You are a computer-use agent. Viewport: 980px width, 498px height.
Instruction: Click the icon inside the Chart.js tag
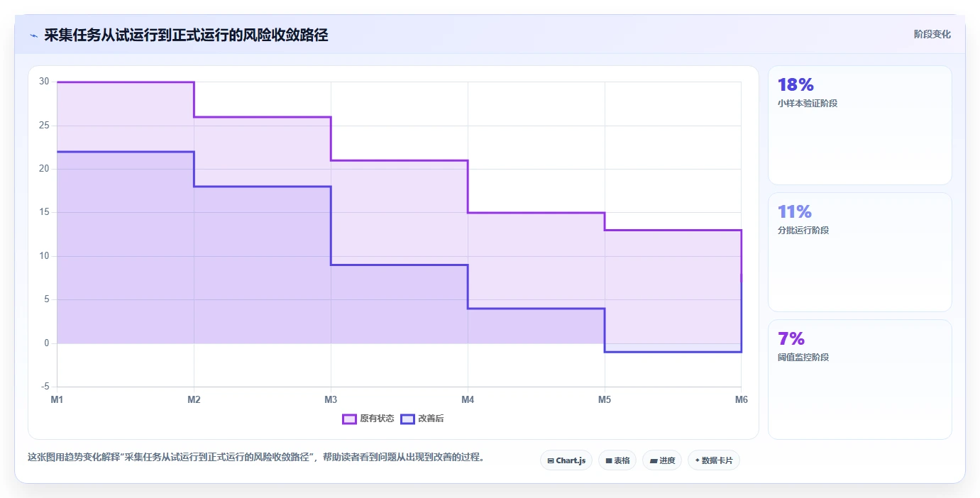(551, 461)
